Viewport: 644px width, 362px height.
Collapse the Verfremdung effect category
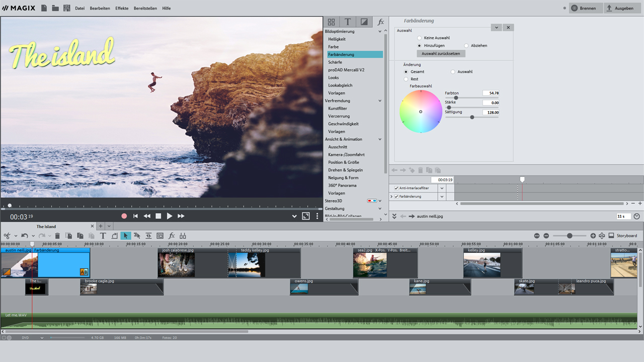point(380,101)
